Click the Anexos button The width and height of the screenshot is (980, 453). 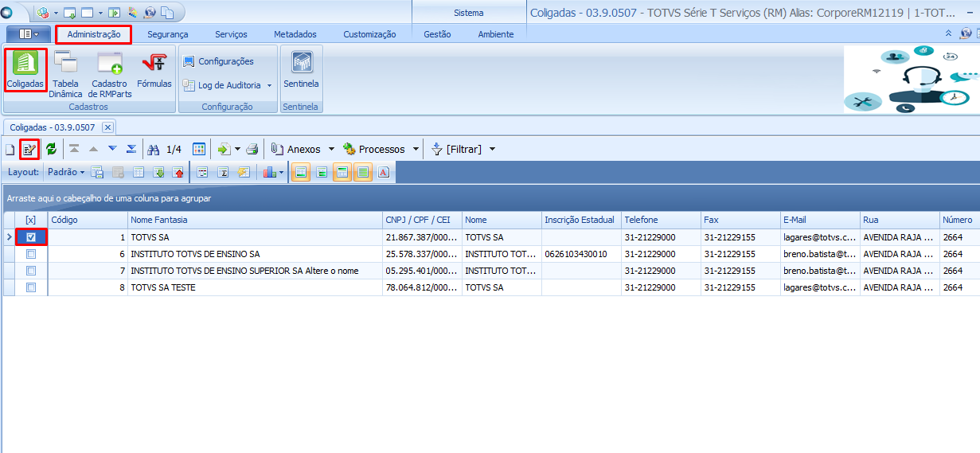295,149
